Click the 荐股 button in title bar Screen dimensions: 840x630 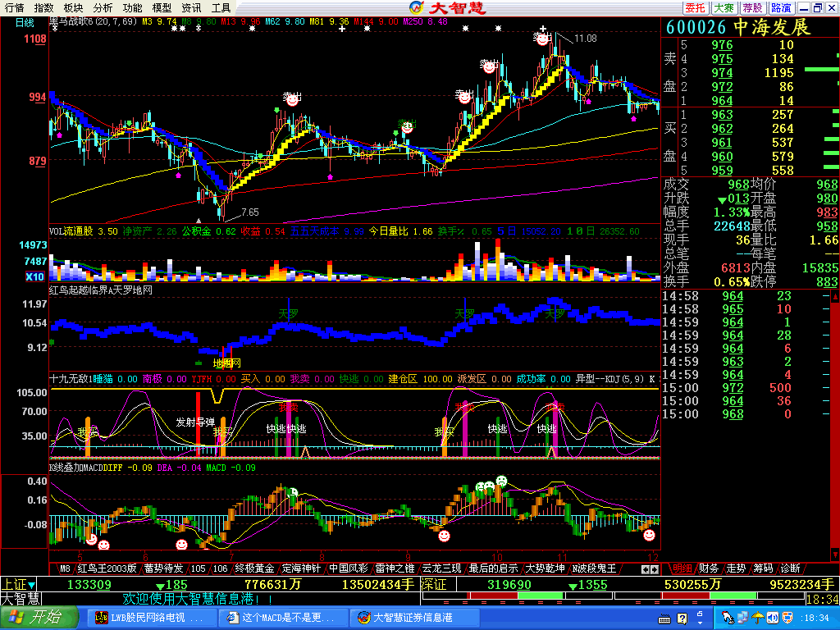pos(752,8)
